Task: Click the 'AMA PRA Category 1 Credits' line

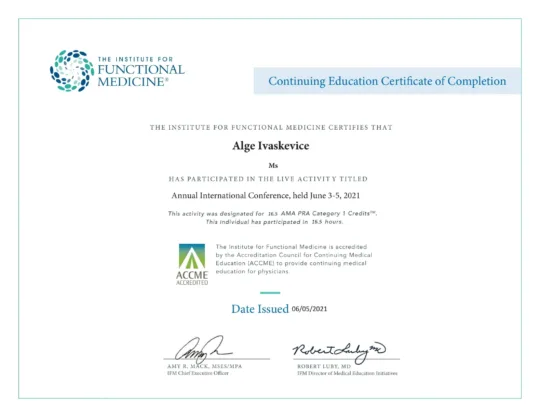Action: (272, 213)
